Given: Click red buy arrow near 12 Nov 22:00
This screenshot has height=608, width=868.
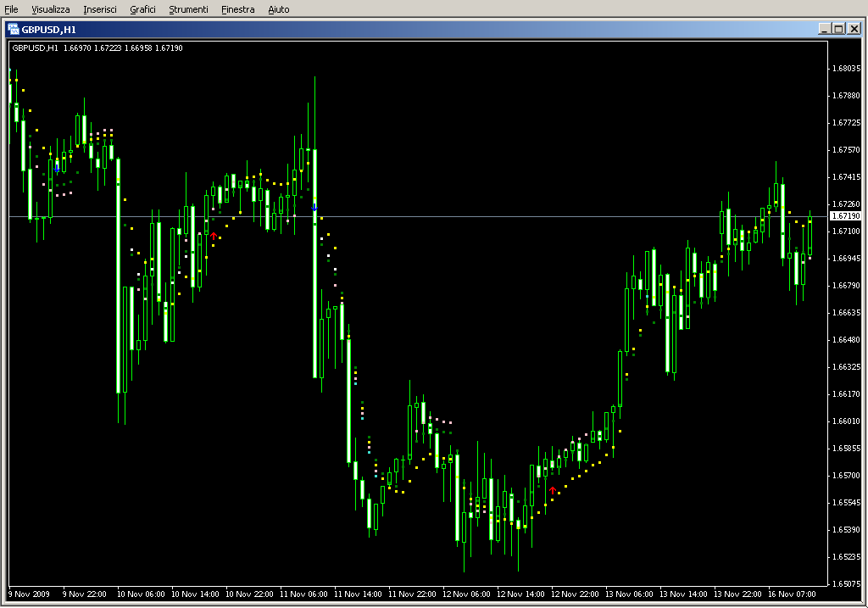Looking at the screenshot, I should [552, 490].
